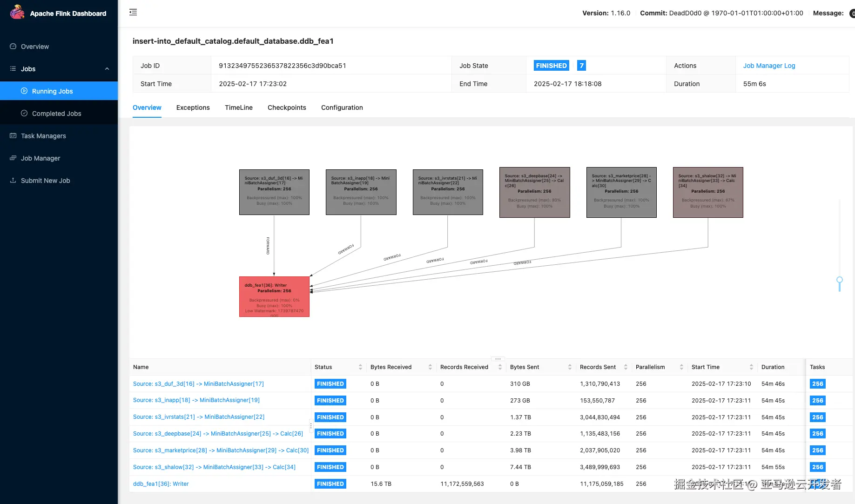
Task: Open Source: s3_inapp[18] operator link
Action: coord(196,400)
